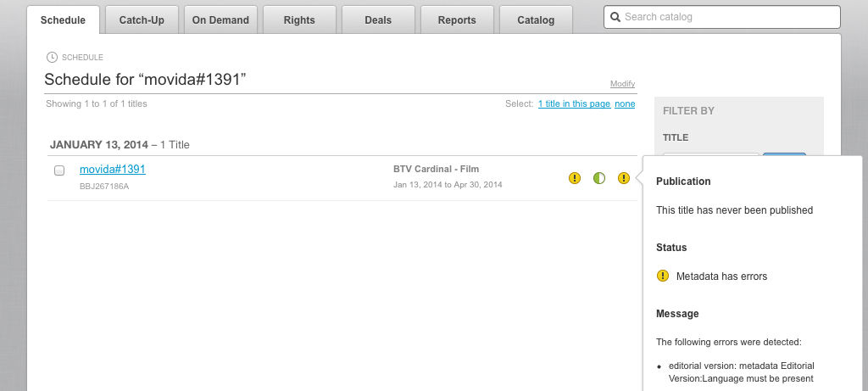Click the "none" selection link
This screenshot has height=391, width=868.
(625, 104)
